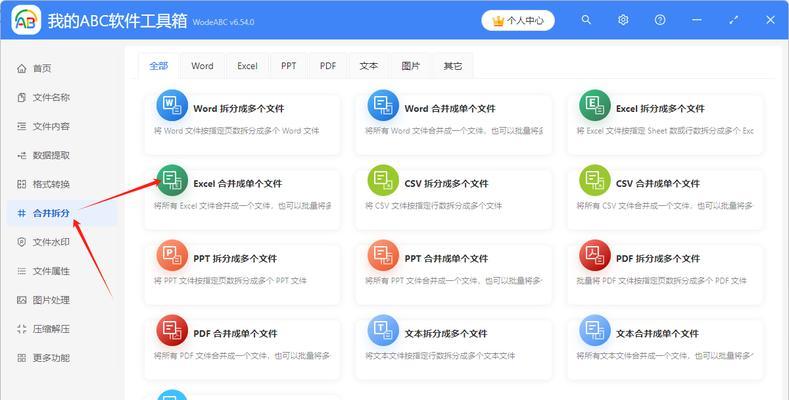Viewport: 789px width, 400px height.
Task: Click the icon beside 数据提取
Action: coord(22,155)
